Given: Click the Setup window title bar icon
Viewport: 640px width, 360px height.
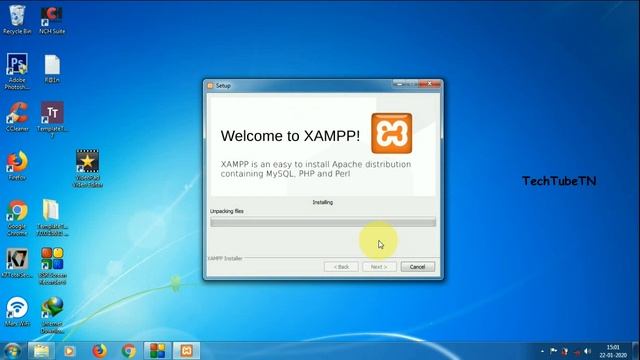Looking at the screenshot, I should [x=210, y=86].
